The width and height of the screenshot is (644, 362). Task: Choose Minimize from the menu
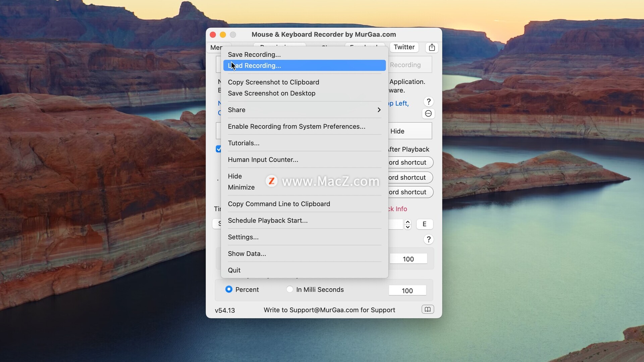click(x=305, y=187)
